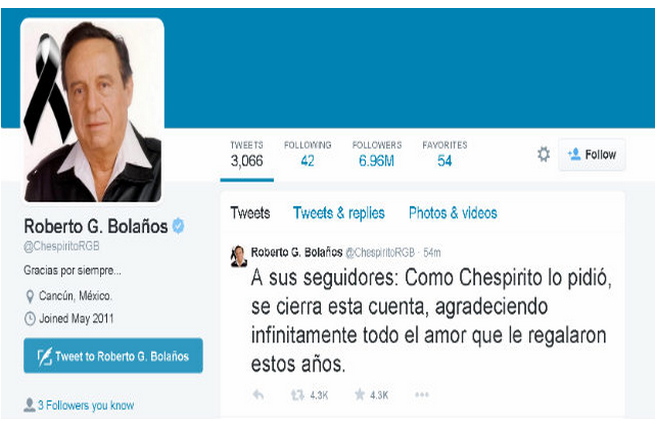Select the Tweets timeline tab
This screenshot has width=662, height=426.
pyautogui.click(x=250, y=213)
